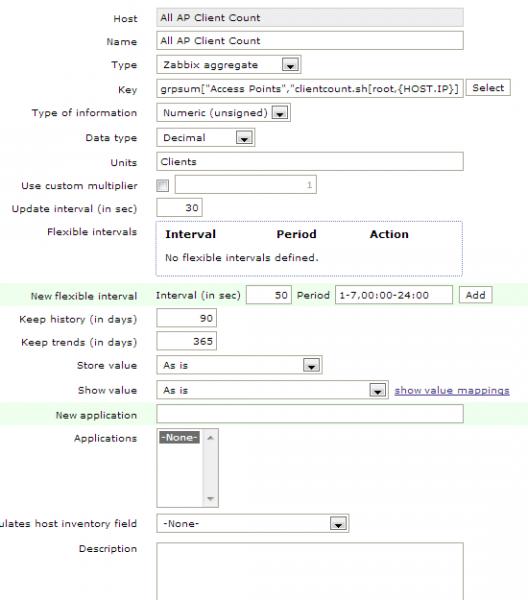This screenshot has height=600, width=528.
Task: Open the host inventory field dropdown
Action: (253, 523)
